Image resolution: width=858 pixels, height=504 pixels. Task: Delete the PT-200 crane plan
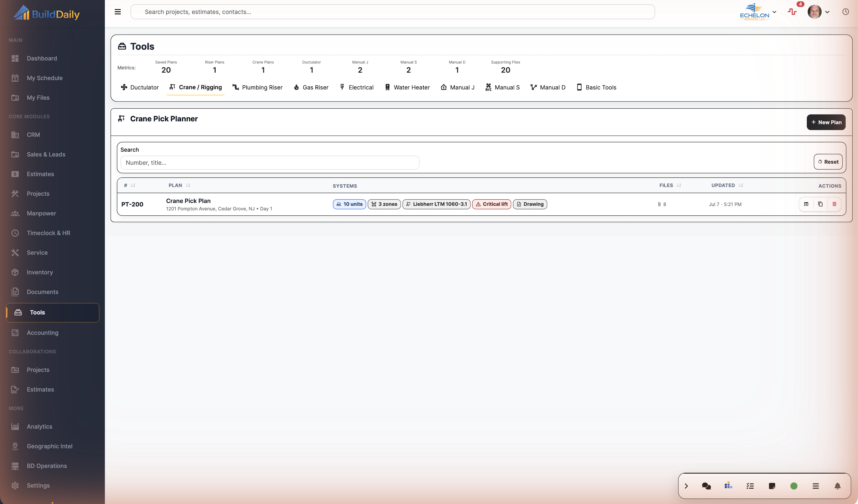[x=834, y=204]
